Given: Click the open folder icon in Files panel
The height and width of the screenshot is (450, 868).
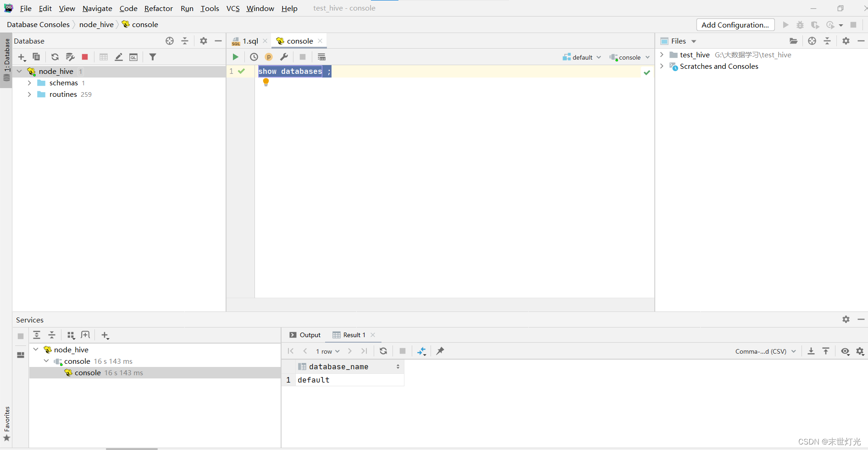Looking at the screenshot, I should [x=793, y=41].
